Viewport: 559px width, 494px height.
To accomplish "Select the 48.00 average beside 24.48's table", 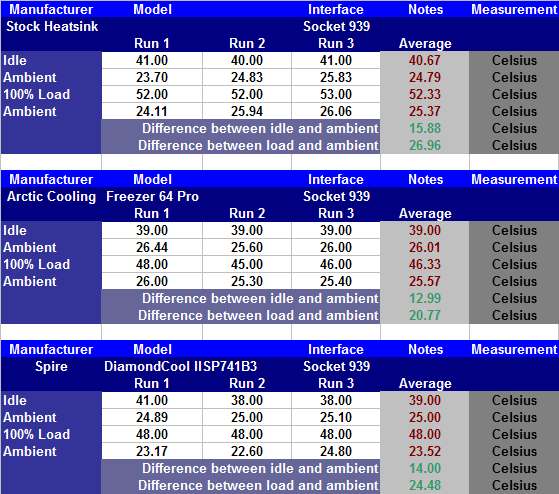I will coord(425,434).
